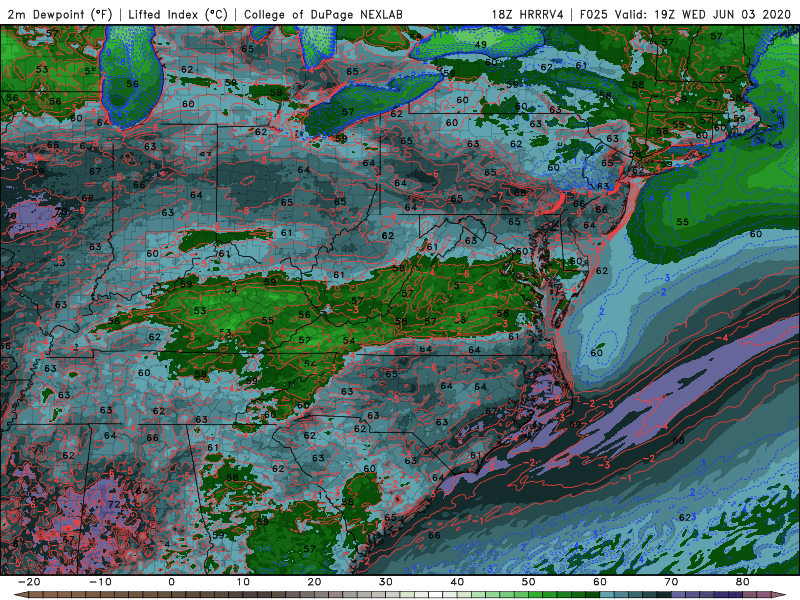This screenshot has width=800, height=600.
Task: Click the '49' dewpoint value over the lake
Action: coord(481,45)
